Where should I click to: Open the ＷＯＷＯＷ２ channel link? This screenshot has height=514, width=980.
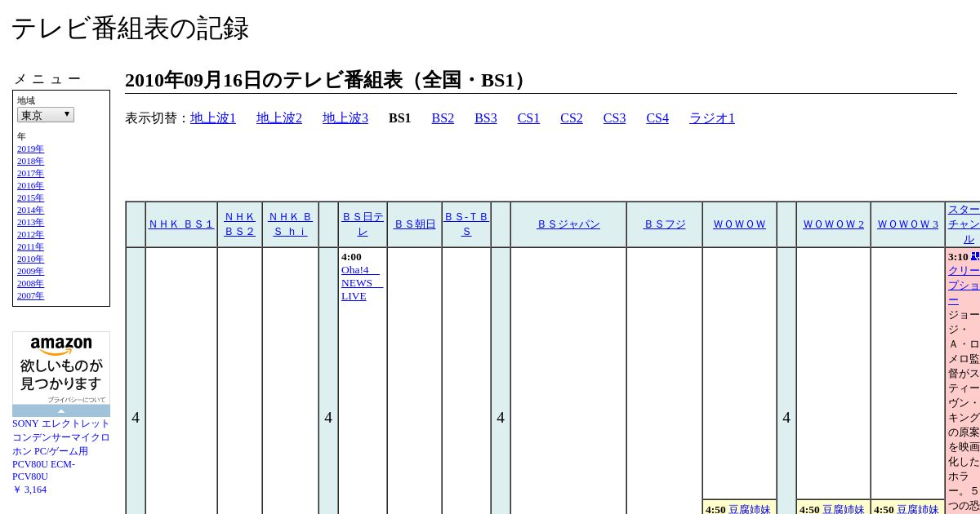click(x=834, y=224)
